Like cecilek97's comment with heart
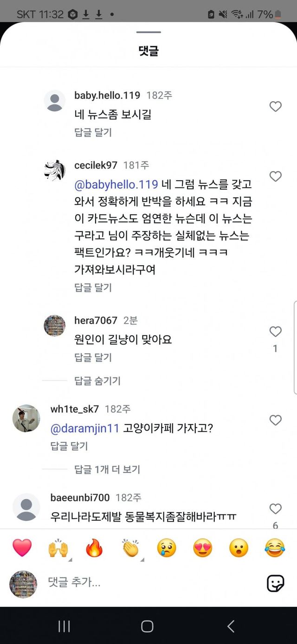This screenshot has width=297, height=644. point(276,176)
